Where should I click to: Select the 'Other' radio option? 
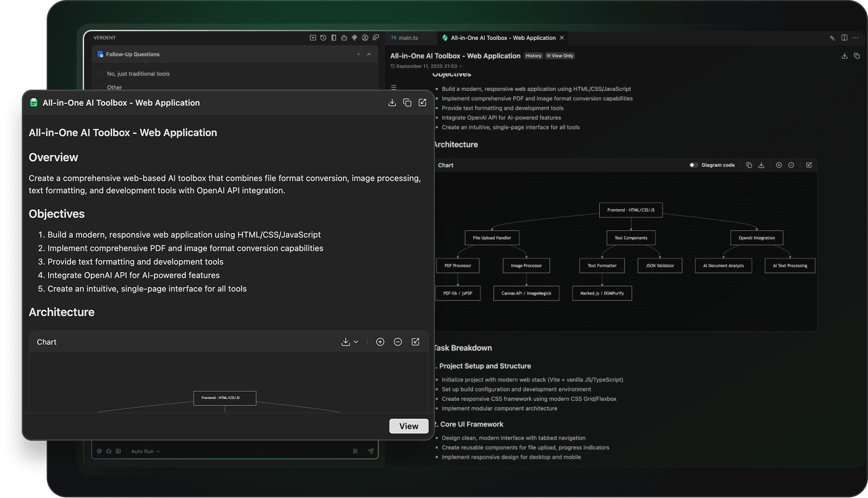click(x=100, y=88)
